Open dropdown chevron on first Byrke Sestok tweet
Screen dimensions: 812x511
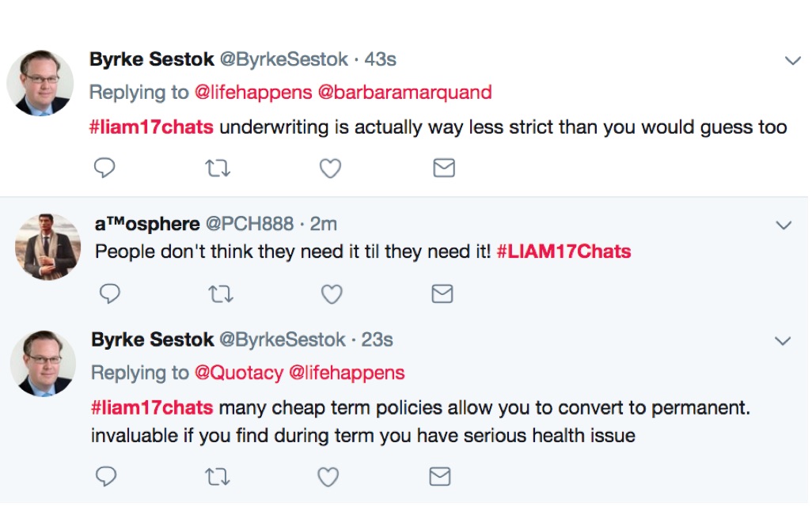pyautogui.click(x=791, y=61)
